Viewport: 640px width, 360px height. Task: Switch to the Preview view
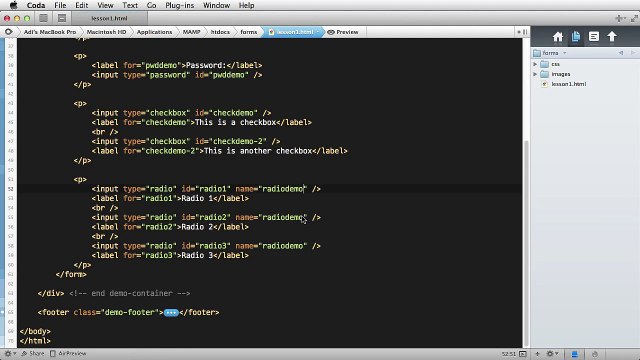click(343, 32)
